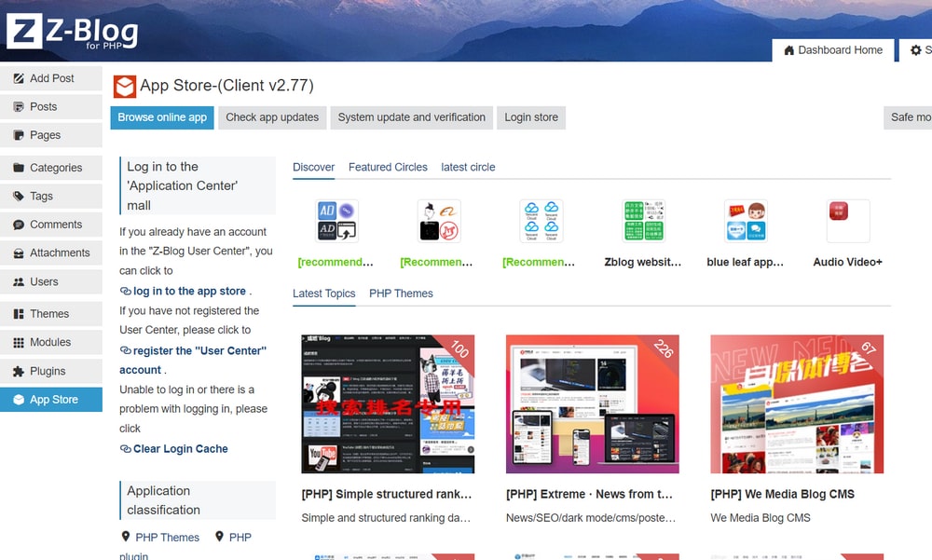Go to the Categories section

tap(51, 168)
